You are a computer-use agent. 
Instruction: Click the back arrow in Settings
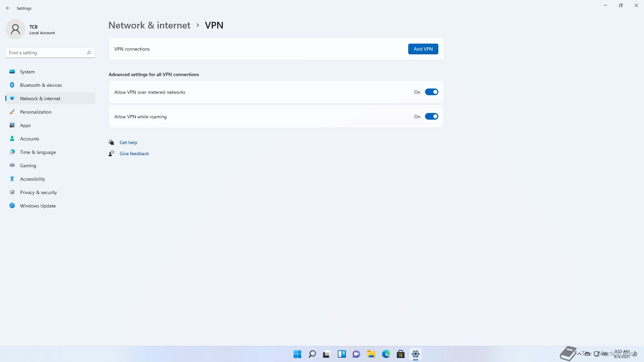coord(8,8)
